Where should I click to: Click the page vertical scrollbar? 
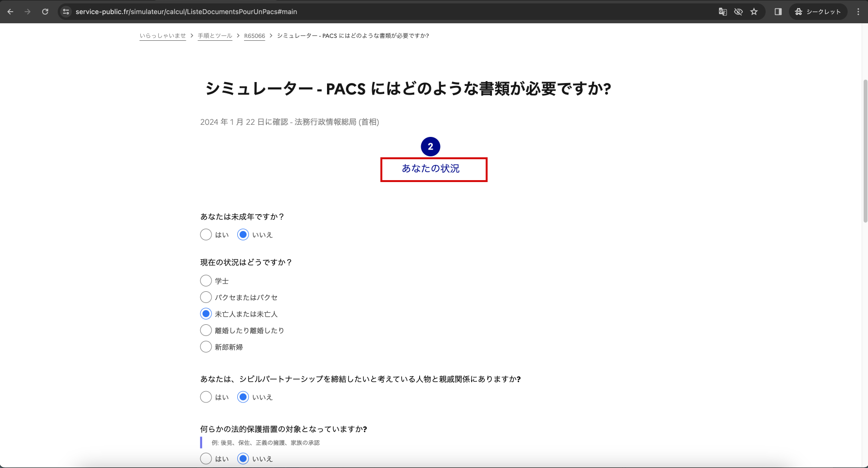865,150
